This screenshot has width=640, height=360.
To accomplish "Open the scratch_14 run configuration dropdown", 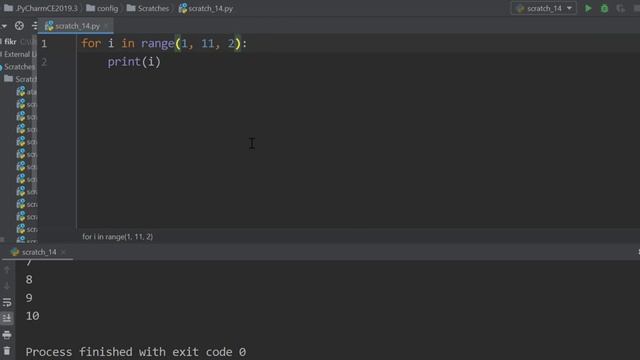I will click(544, 8).
